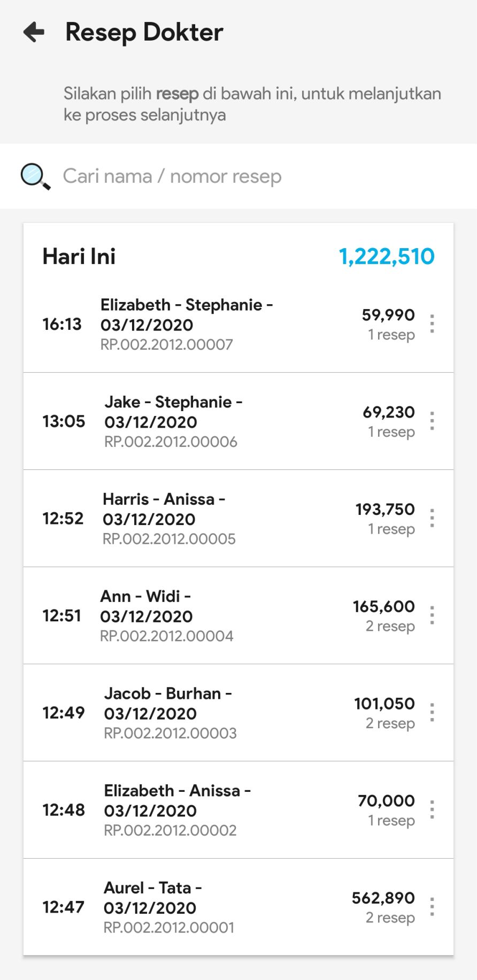Tap the Hari Ini section header
The height and width of the screenshot is (980, 477).
79,257
